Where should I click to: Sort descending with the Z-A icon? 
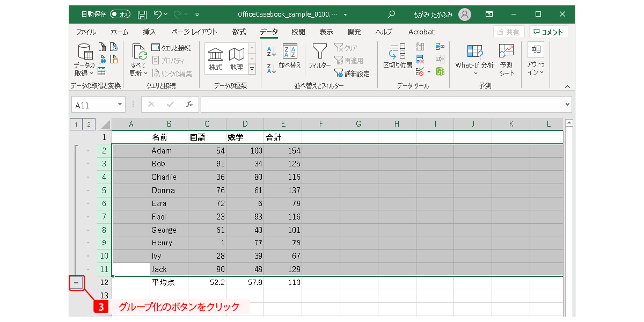click(271, 68)
